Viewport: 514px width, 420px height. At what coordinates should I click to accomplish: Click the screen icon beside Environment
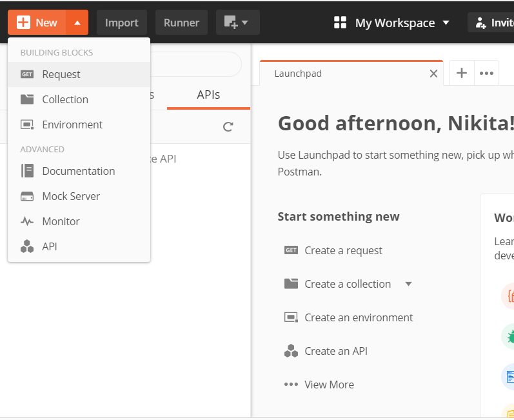click(27, 125)
